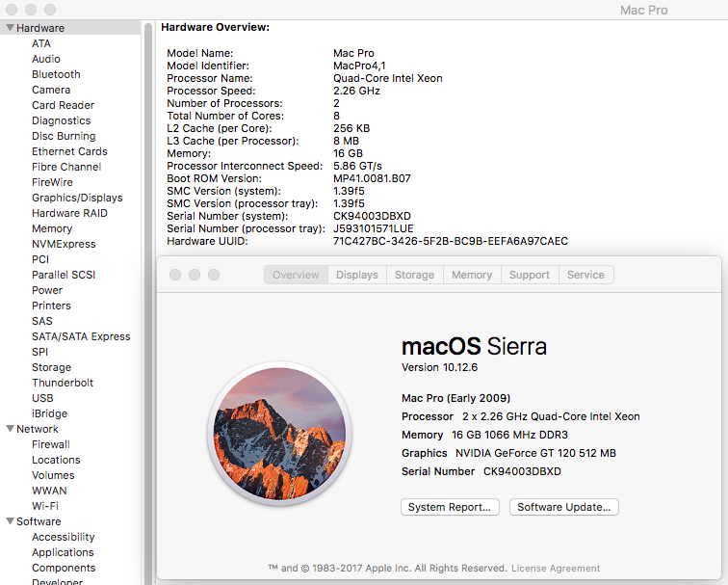Select NVMExpress in the sidebar
Viewport: 728px width, 585px height.
pyautogui.click(x=64, y=244)
